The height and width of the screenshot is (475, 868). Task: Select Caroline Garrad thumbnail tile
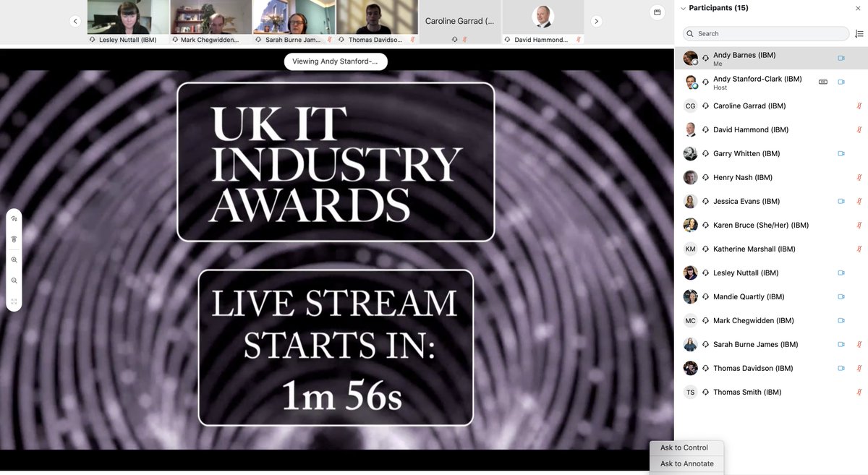[460, 22]
